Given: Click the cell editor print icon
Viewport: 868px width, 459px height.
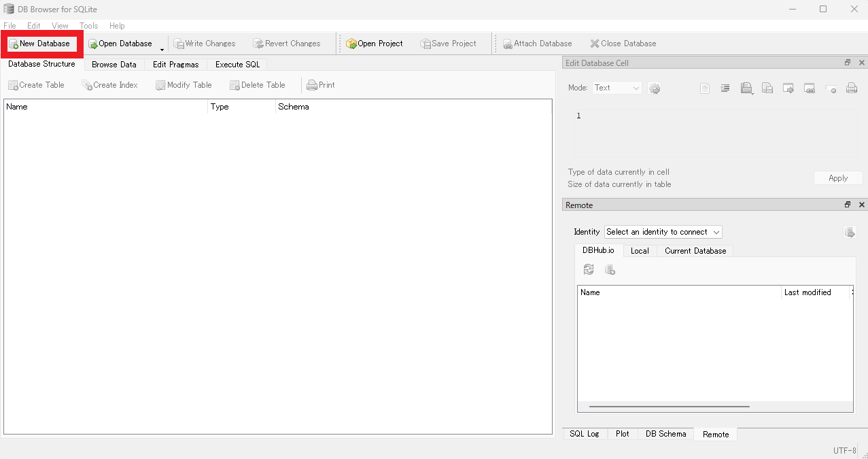Looking at the screenshot, I should [x=852, y=88].
